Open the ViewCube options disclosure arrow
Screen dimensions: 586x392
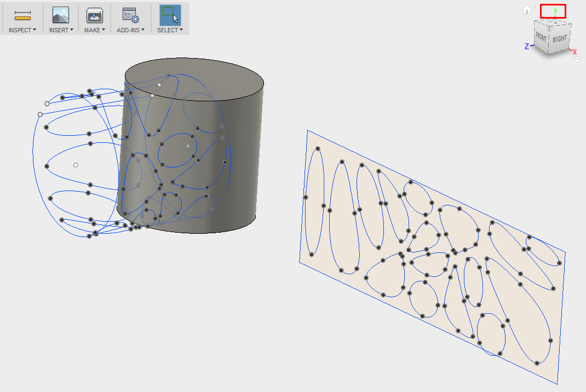(577, 59)
